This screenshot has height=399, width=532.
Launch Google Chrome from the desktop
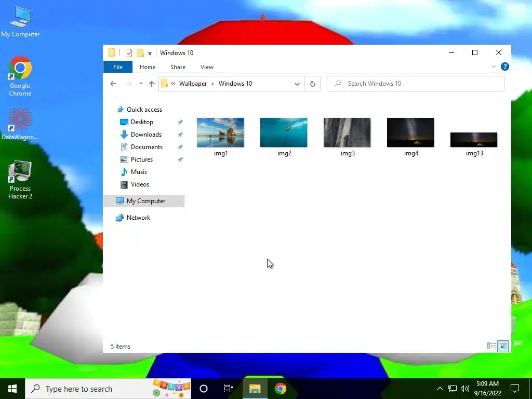coord(20,77)
